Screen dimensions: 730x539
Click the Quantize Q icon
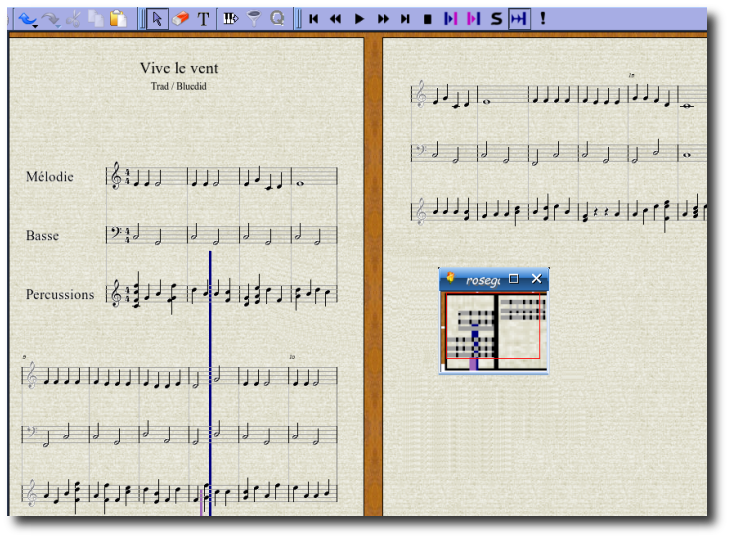(277, 19)
